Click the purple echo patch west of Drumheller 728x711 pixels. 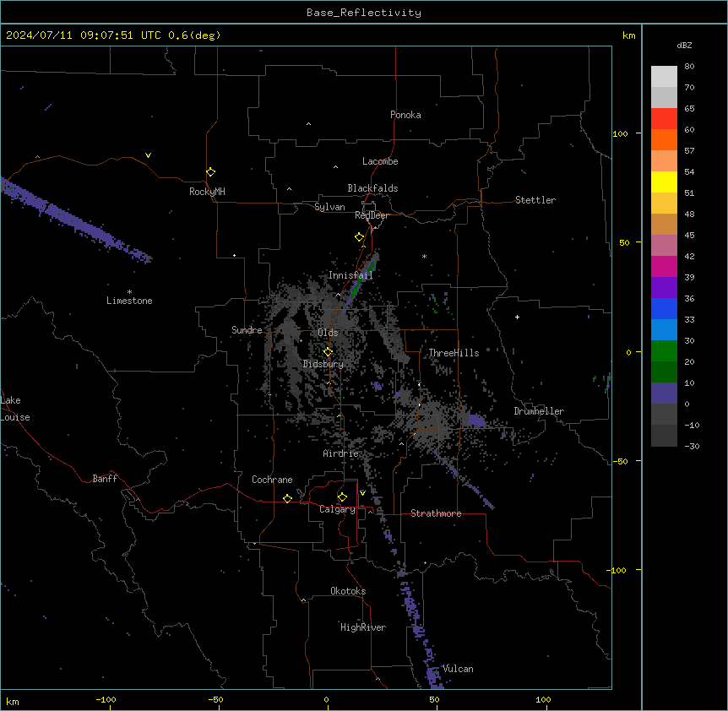pyautogui.click(x=475, y=421)
